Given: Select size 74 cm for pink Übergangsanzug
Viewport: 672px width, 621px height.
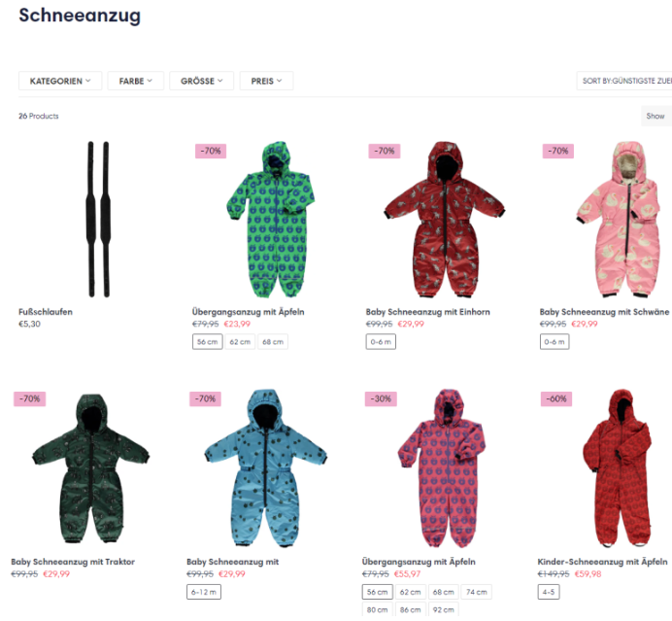Looking at the screenshot, I should tap(477, 592).
